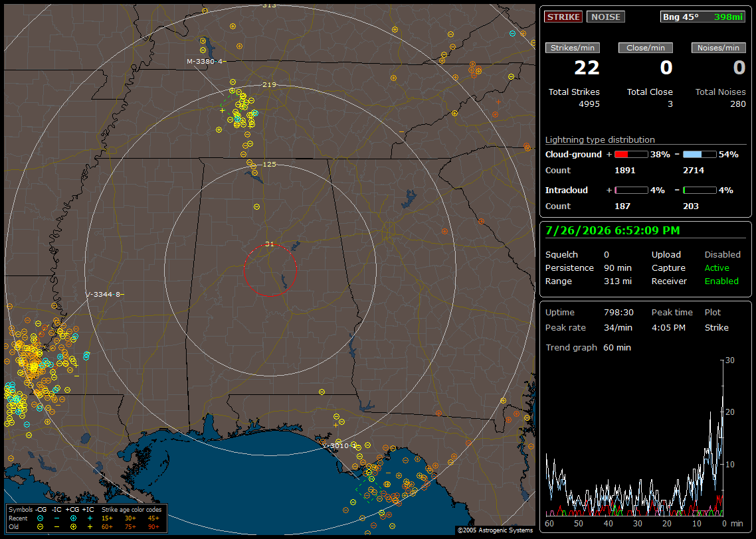Toggle the NOISE indicator button
Screen dimensions: 756x539
[606, 17]
